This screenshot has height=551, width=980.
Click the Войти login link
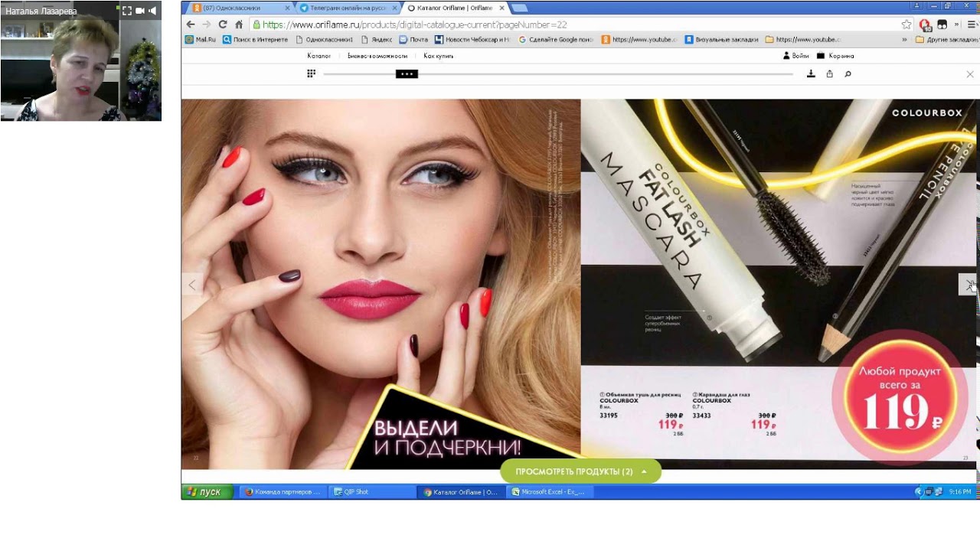795,56
